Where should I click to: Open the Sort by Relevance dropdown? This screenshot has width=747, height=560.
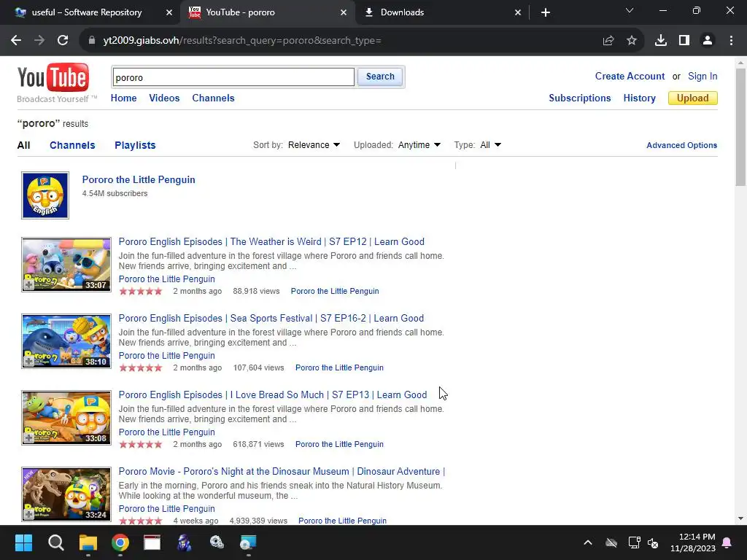(x=314, y=145)
